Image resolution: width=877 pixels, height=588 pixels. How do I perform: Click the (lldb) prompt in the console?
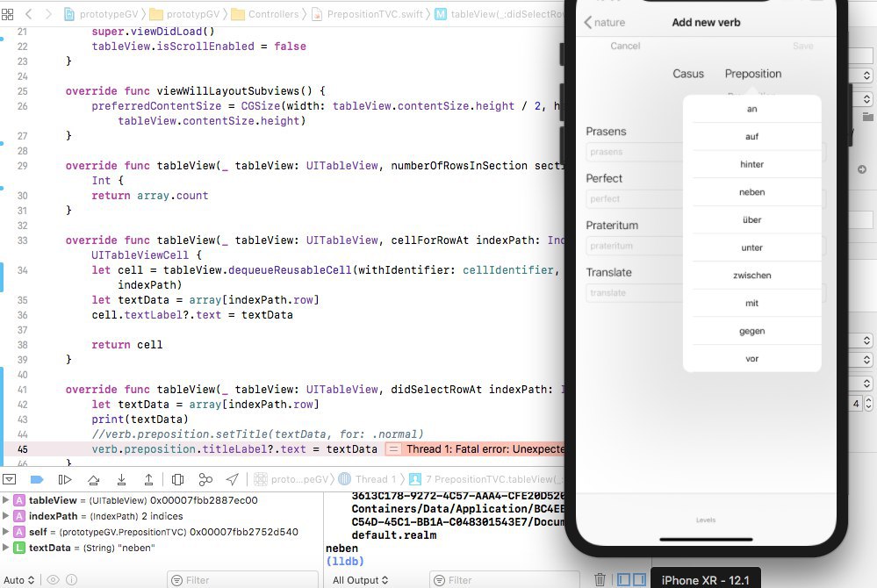[344, 561]
